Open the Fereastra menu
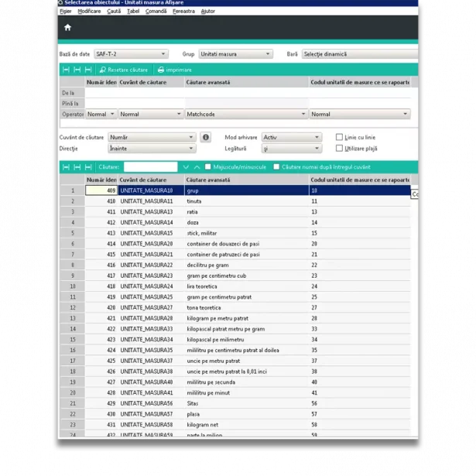This screenshot has height=476, width=476. point(183,12)
